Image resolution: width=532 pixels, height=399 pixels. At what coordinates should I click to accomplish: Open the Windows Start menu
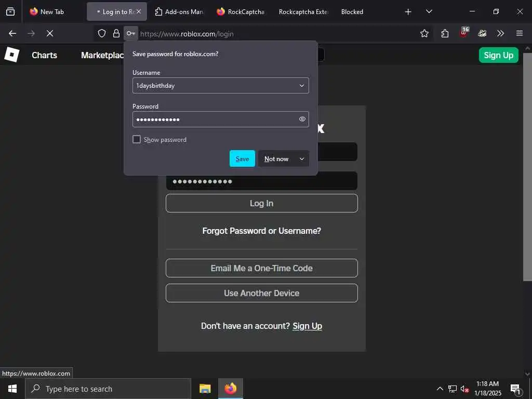coord(12,389)
